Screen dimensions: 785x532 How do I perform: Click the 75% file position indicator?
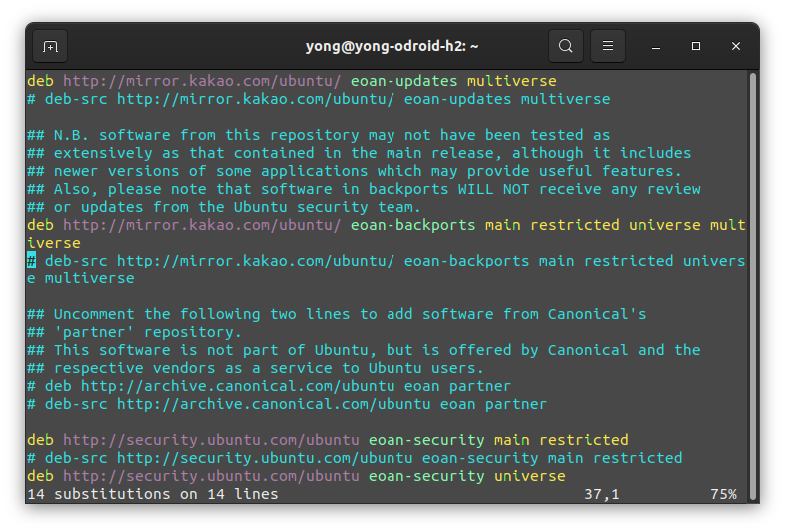point(723,494)
